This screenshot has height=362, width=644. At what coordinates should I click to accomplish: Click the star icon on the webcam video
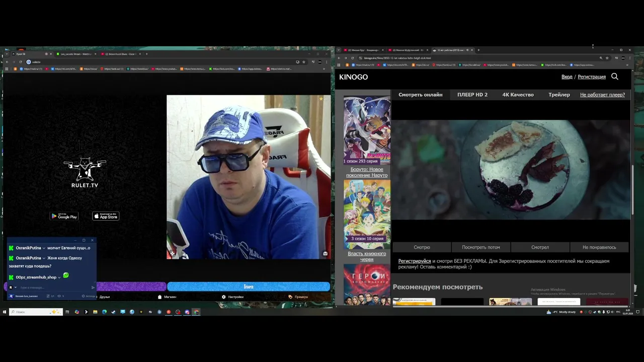(x=321, y=99)
